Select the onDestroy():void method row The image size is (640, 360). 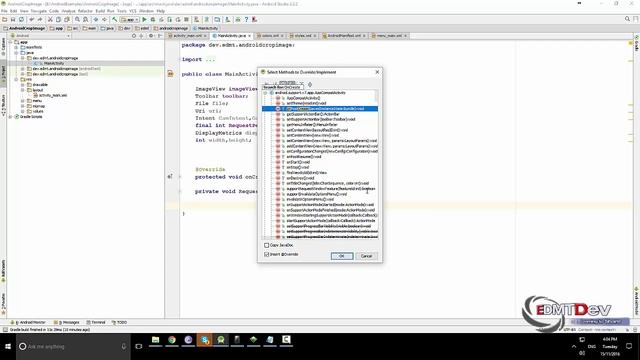click(300, 178)
